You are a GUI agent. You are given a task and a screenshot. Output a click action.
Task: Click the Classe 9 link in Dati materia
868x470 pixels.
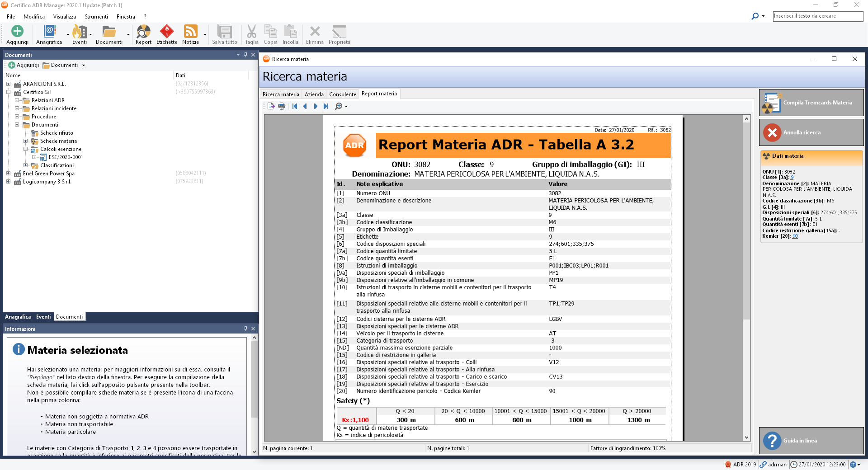(792, 177)
